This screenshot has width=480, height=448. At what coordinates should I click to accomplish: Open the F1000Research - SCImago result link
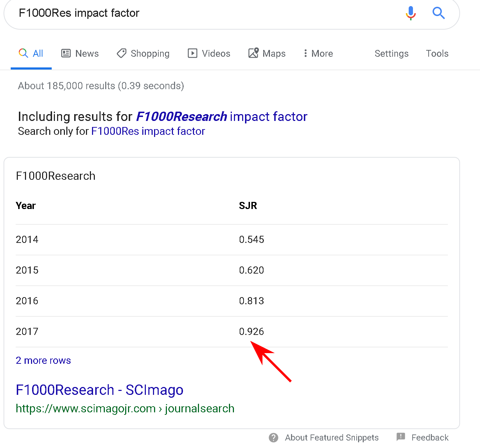pos(99,390)
